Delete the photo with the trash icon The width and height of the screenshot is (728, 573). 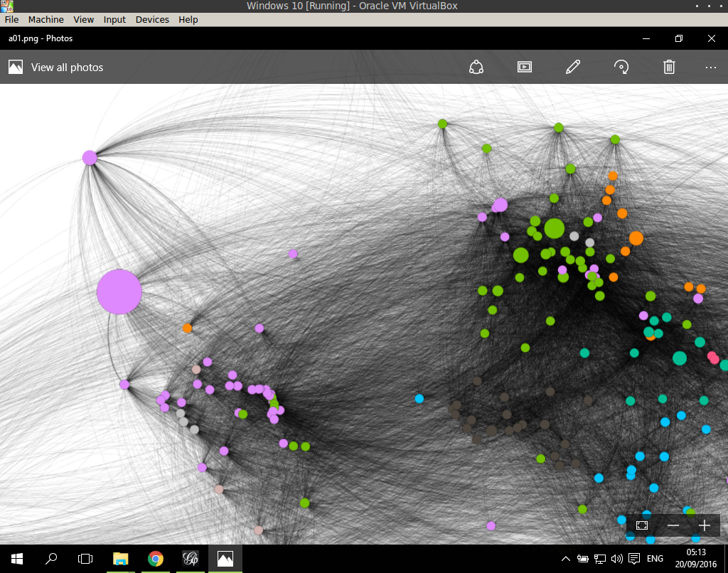pyautogui.click(x=669, y=67)
